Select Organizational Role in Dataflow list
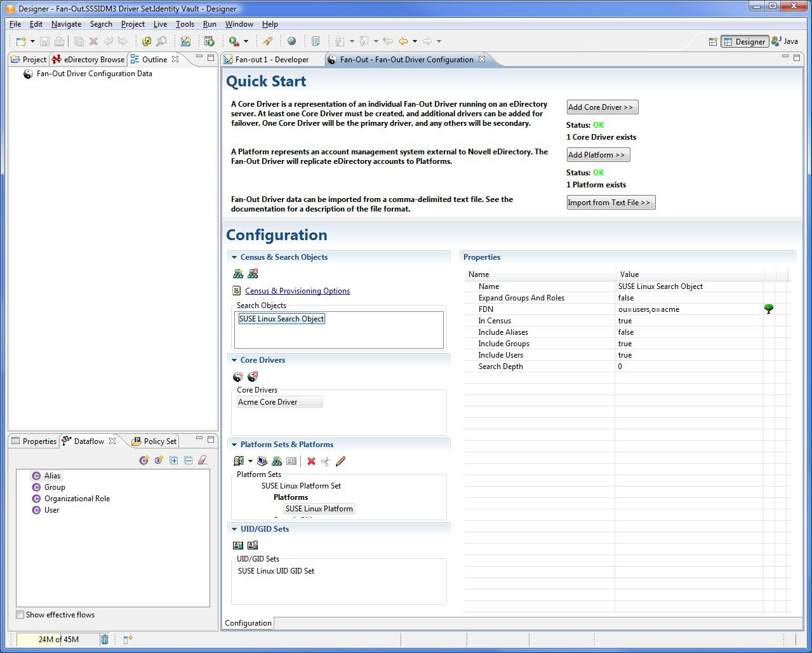Viewport: 812px width, 653px height. coord(77,499)
